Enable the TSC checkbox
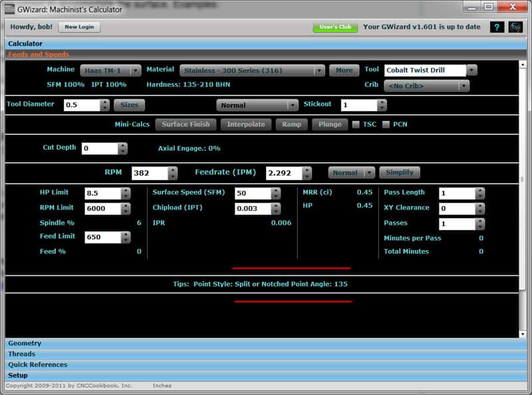 (x=356, y=124)
